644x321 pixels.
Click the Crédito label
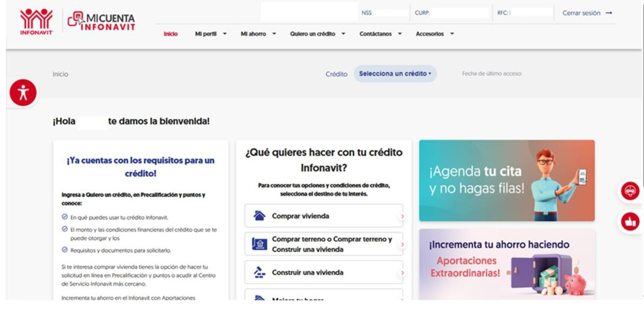(x=336, y=74)
